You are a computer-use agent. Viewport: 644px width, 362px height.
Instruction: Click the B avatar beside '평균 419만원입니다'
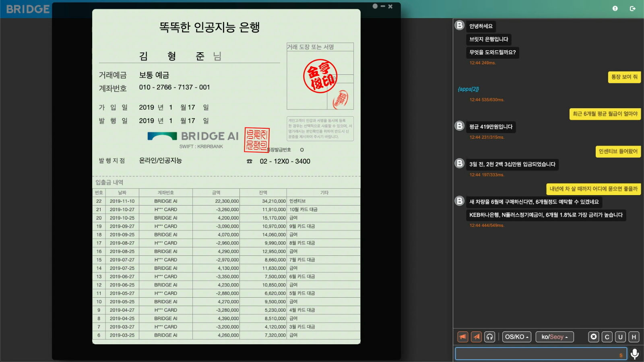[x=460, y=126]
